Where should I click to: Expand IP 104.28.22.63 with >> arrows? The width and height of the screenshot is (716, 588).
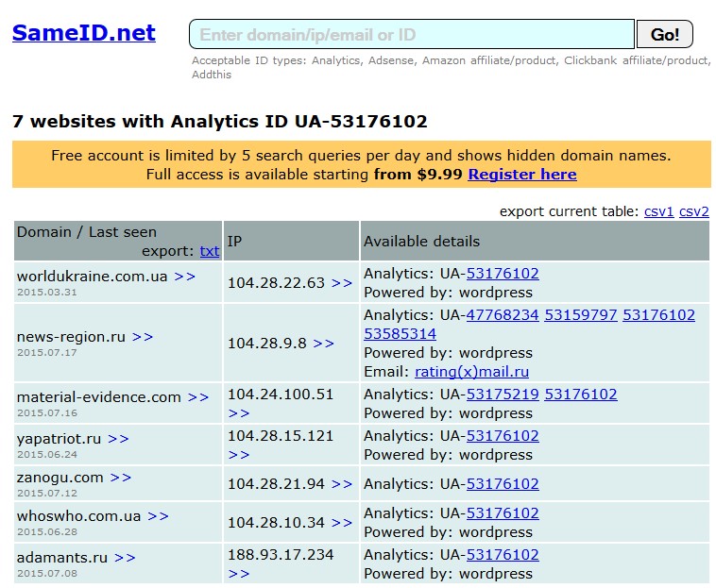coord(341,283)
